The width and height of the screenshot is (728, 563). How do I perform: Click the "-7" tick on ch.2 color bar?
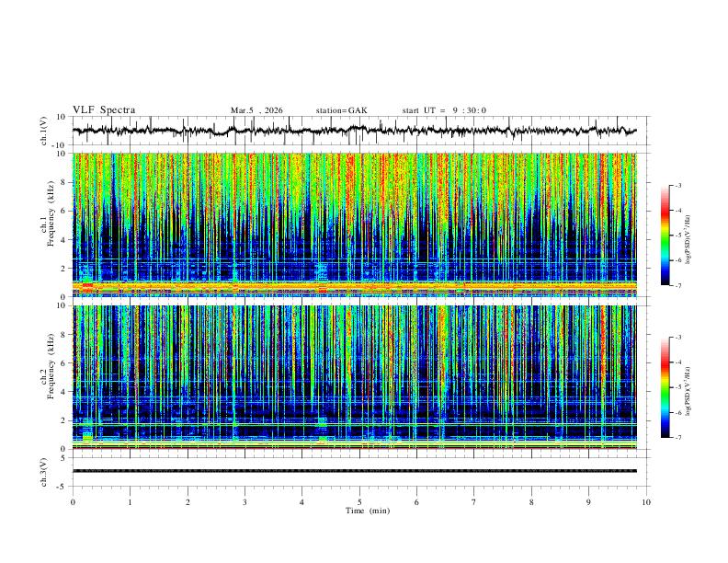pos(677,438)
